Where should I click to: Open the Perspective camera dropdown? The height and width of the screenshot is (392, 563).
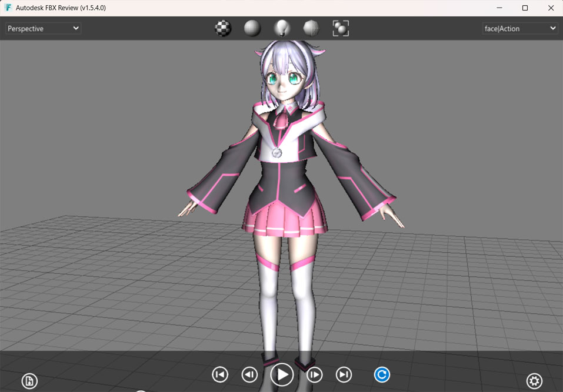pos(43,28)
